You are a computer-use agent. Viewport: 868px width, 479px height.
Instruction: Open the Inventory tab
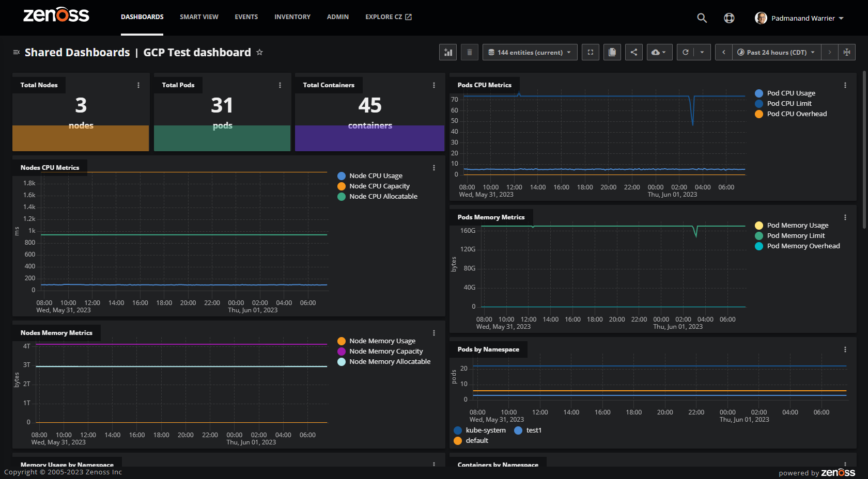click(292, 17)
